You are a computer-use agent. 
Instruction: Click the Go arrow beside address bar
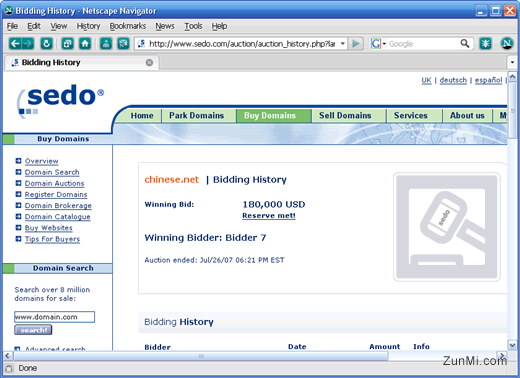(x=356, y=43)
